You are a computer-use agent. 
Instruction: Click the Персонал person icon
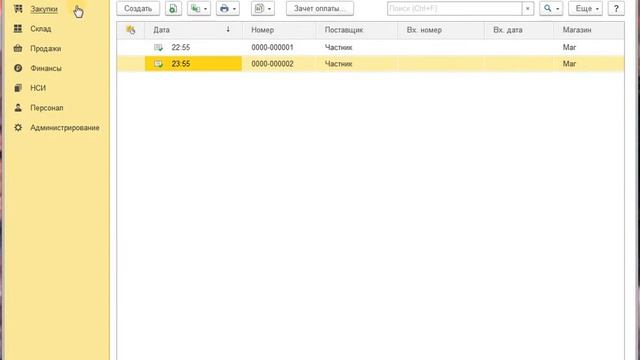(x=18, y=108)
